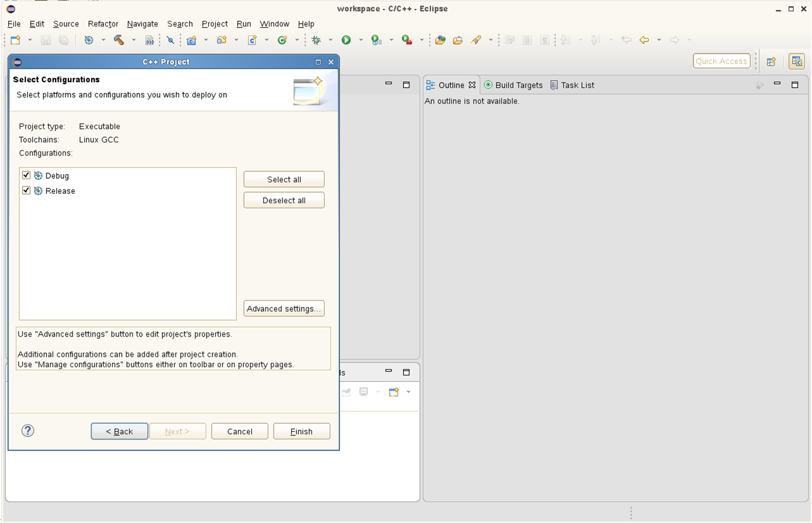
Task: Close the Outline tab with X
Action: pyautogui.click(x=472, y=85)
